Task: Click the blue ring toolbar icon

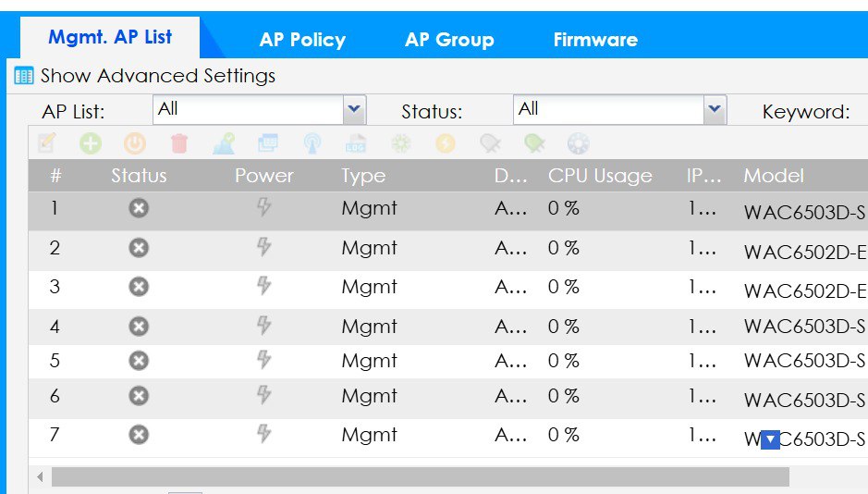Action: pyautogui.click(x=579, y=143)
